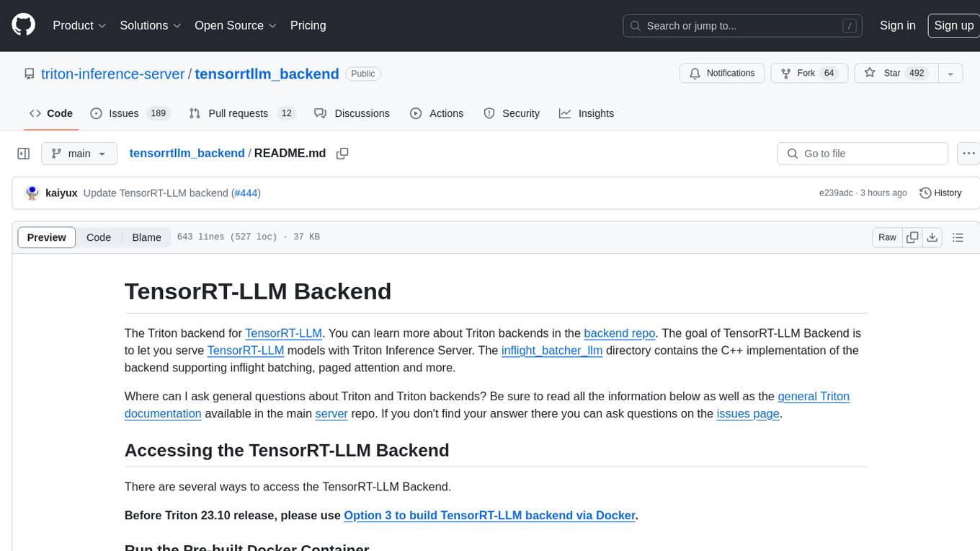Image resolution: width=980 pixels, height=551 pixels.
Task: Open Option 3 build via Docker link
Action: click(x=490, y=516)
